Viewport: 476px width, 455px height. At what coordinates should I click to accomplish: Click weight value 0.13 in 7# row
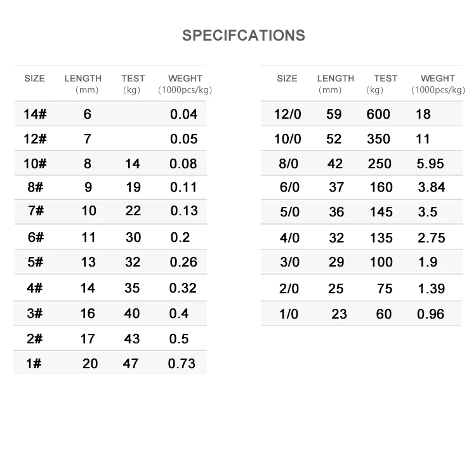pyautogui.click(x=184, y=211)
